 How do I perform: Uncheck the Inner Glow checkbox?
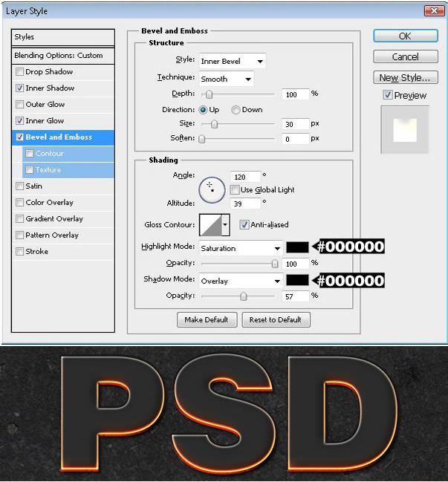19,120
